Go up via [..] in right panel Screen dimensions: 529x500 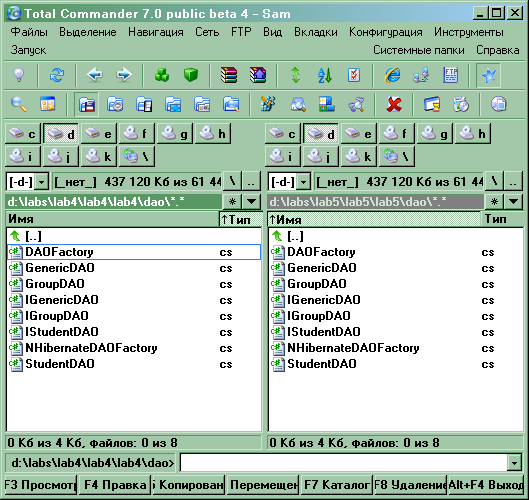(x=395, y=236)
